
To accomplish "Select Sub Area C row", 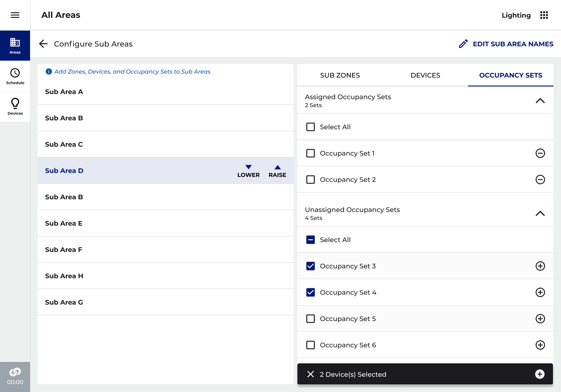I will click(165, 144).
